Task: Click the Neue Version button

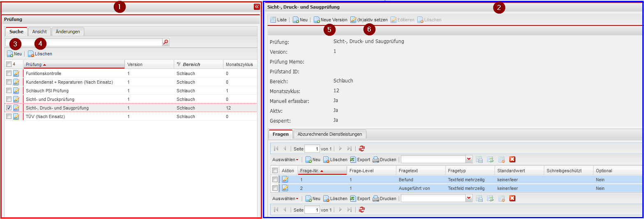Action: click(331, 20)
